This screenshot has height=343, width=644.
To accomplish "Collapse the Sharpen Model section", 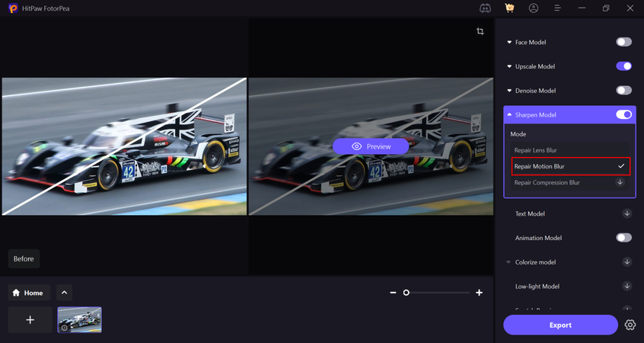I will pyautogui.click(x=509, y=115).
